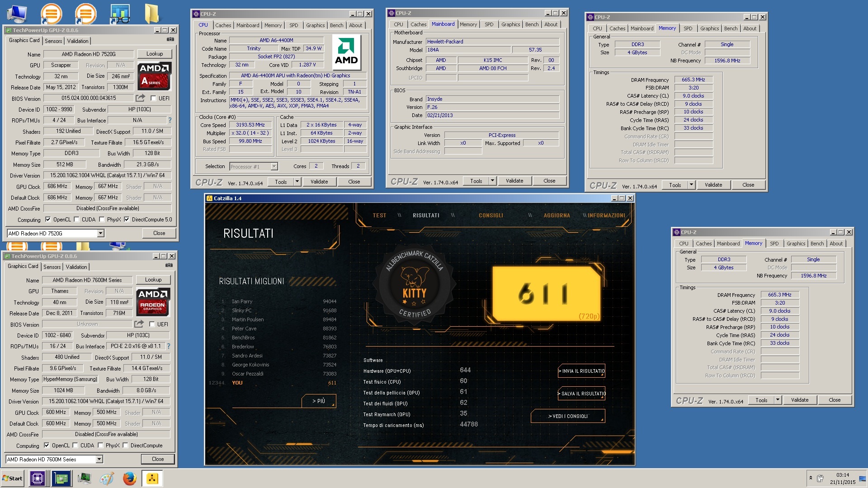Screen dimensions: 868x488
Task: Toggle PhysX checkbox for Radeon HD 7520G
Action: point(102,220)
